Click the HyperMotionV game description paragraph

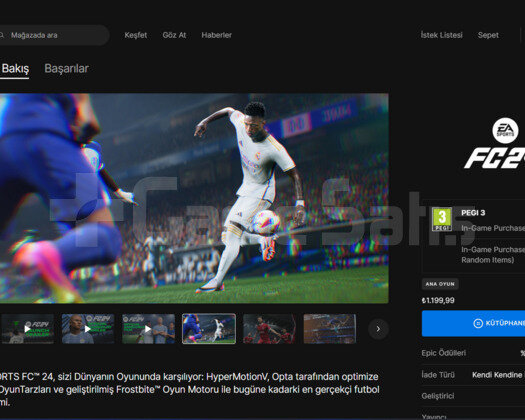(x=190, y=390)
